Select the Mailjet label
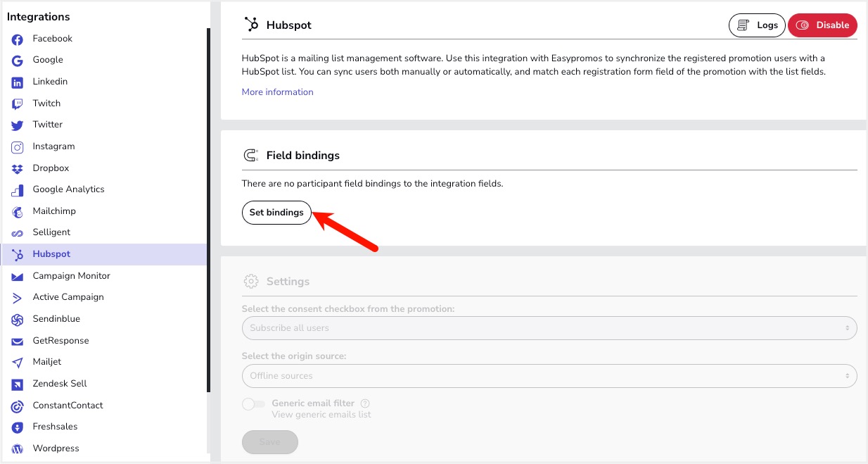Viewport: 868px width, 464px height. click(x=47, y=362)
